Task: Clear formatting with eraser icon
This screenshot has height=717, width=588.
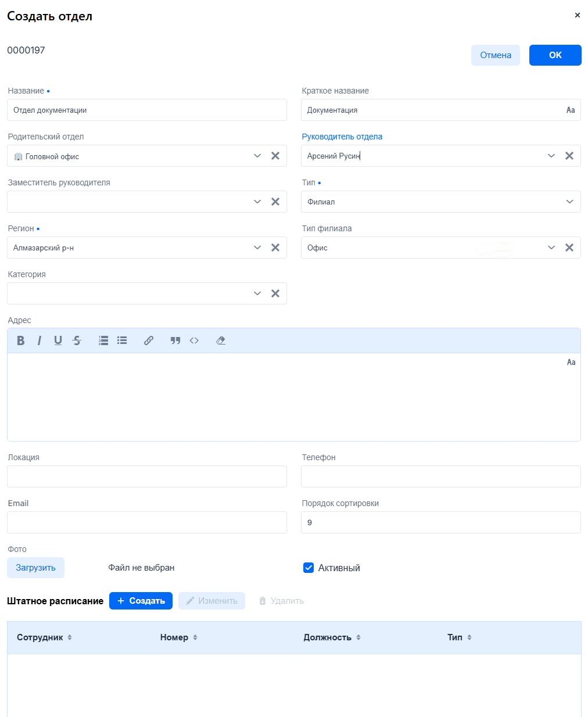Action: (x=221, y=340)
